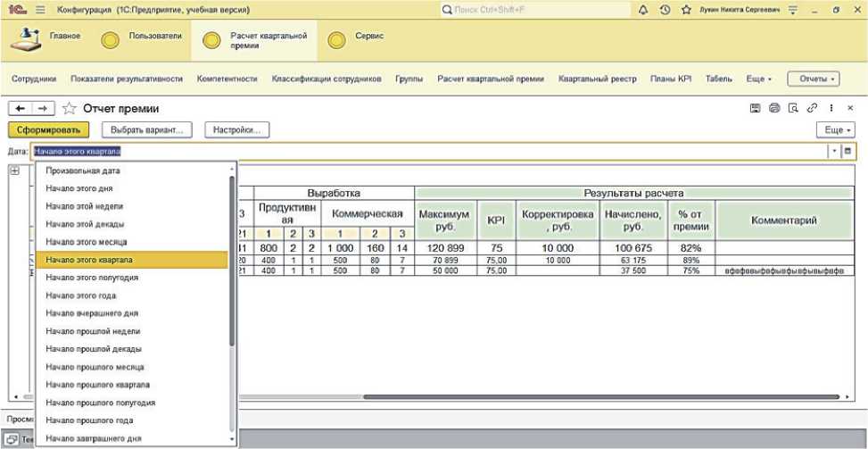The image size is (868, 449).
Task: Print the report using printer icon
Action: (x=774, y=108)
